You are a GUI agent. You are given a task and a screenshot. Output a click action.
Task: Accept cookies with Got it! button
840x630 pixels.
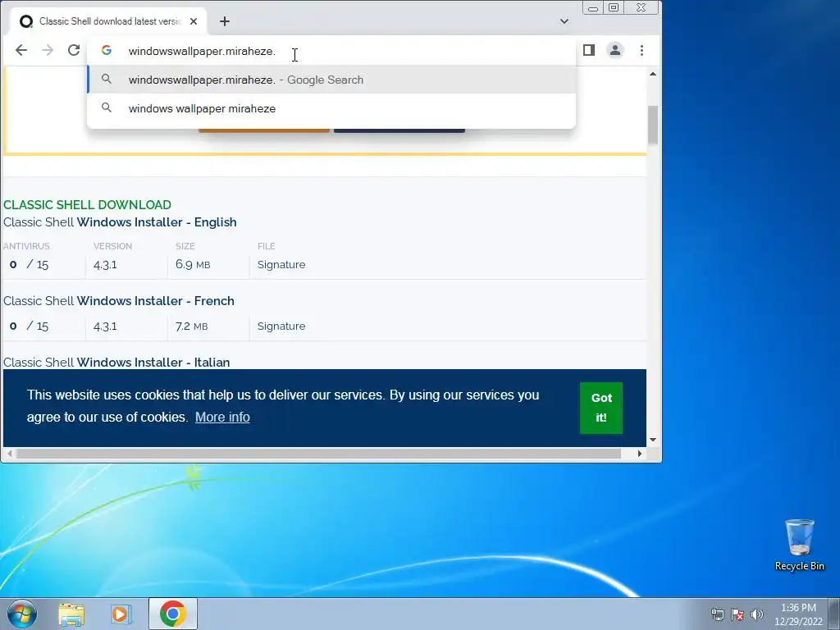tap(601, 408)
